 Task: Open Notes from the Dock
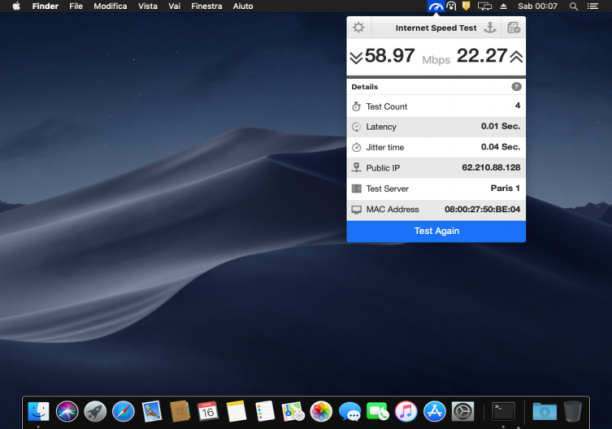pyautogui.click(x=236, y=411)
